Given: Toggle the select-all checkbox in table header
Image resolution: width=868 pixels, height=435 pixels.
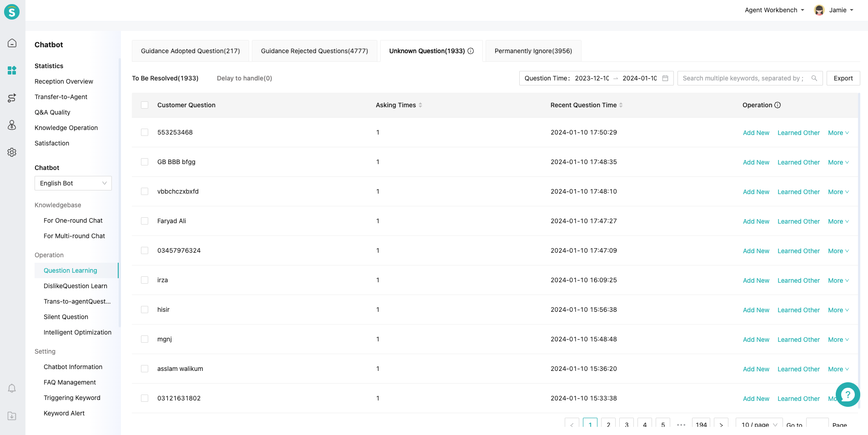Looking at the screenshot, I should [x=145, y=105].
